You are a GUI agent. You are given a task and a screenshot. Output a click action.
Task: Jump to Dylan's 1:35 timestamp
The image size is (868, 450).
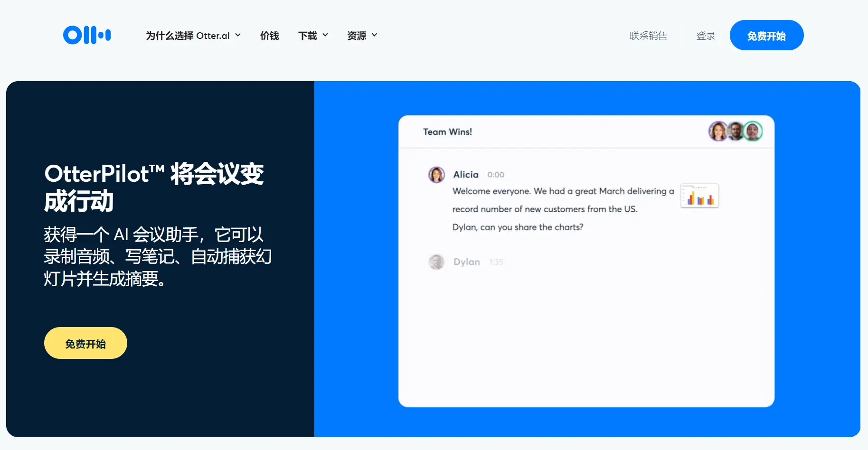click(x=496, y=262)
